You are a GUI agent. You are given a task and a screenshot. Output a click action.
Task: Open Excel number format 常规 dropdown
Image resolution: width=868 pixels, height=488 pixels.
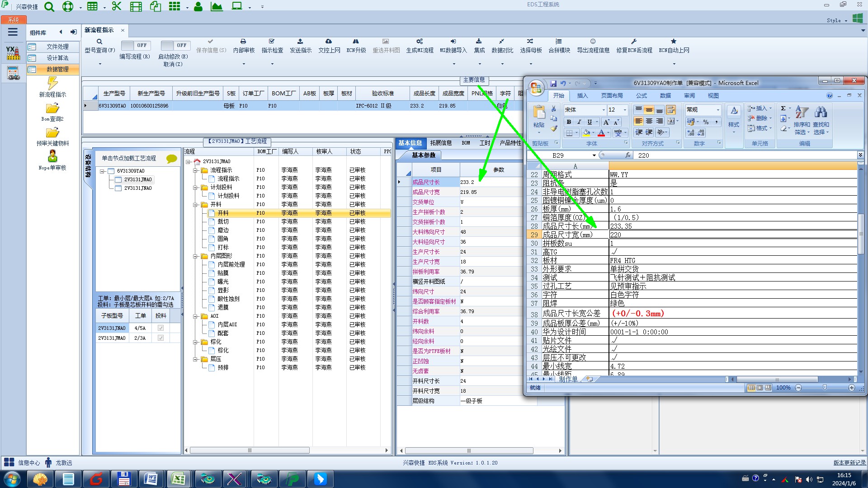coord(717,110)
